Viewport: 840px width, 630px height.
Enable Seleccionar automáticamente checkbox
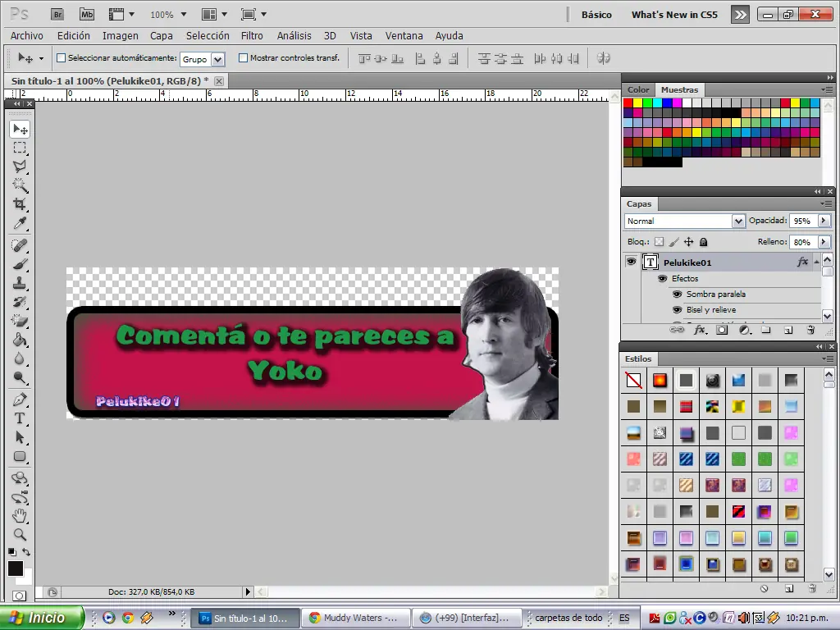(x=61, y=58)
